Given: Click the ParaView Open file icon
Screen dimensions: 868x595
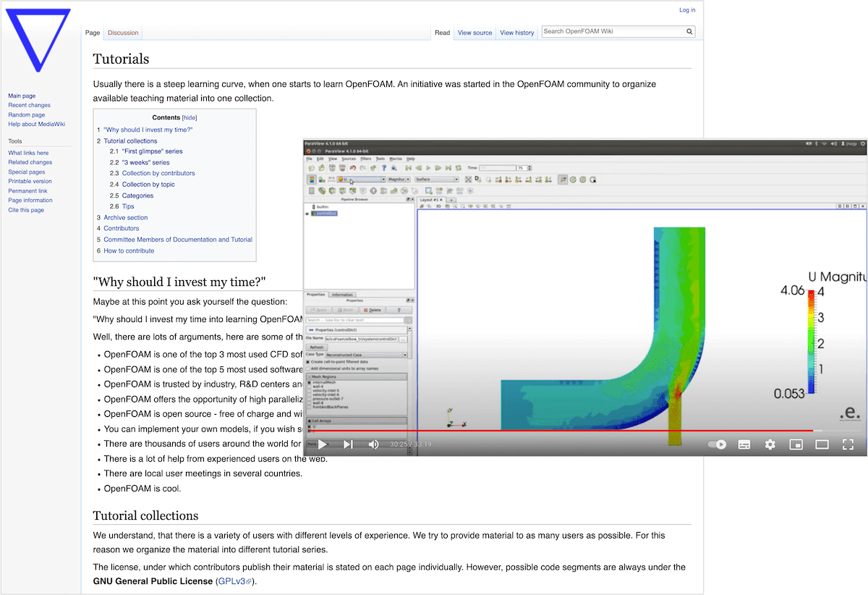Looking at the screenshot, I should [312, 168].
